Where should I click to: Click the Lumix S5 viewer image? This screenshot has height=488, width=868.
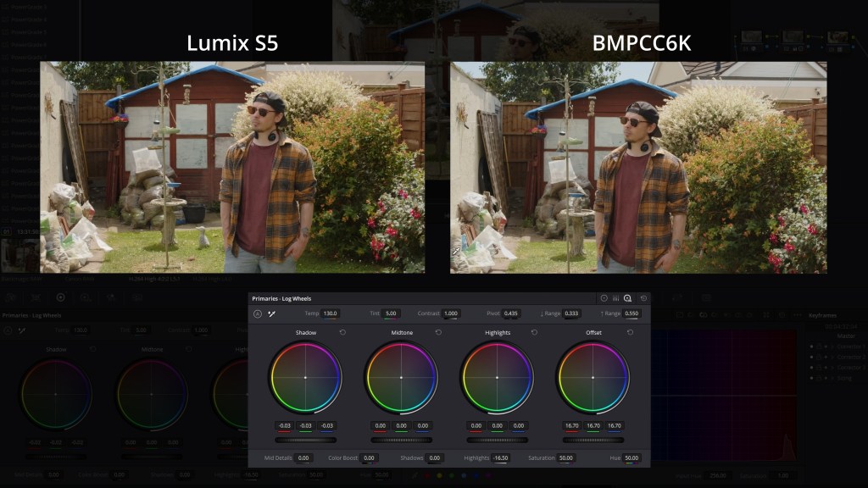[232, 167]
